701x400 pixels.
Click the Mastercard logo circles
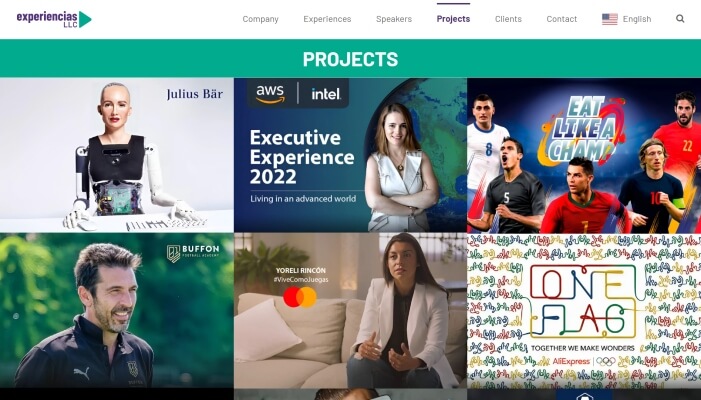300,297
